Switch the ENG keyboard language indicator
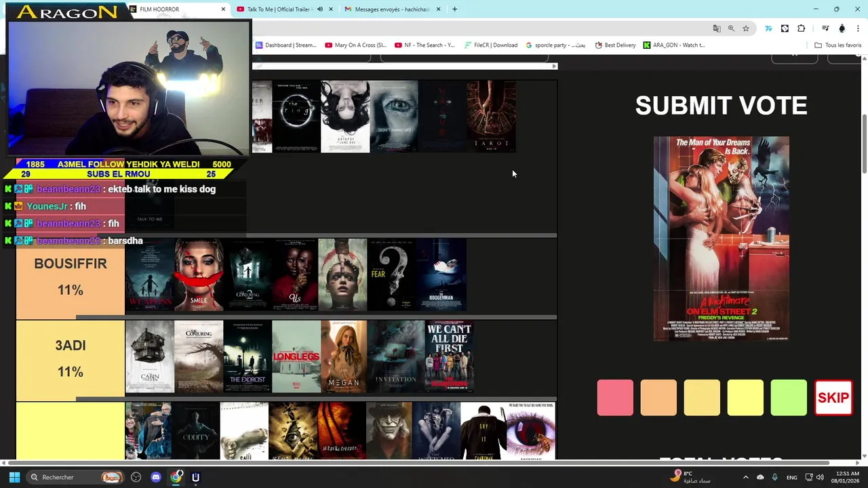The height and width of the screenshot is (488, 868). (x=791, y=477)
